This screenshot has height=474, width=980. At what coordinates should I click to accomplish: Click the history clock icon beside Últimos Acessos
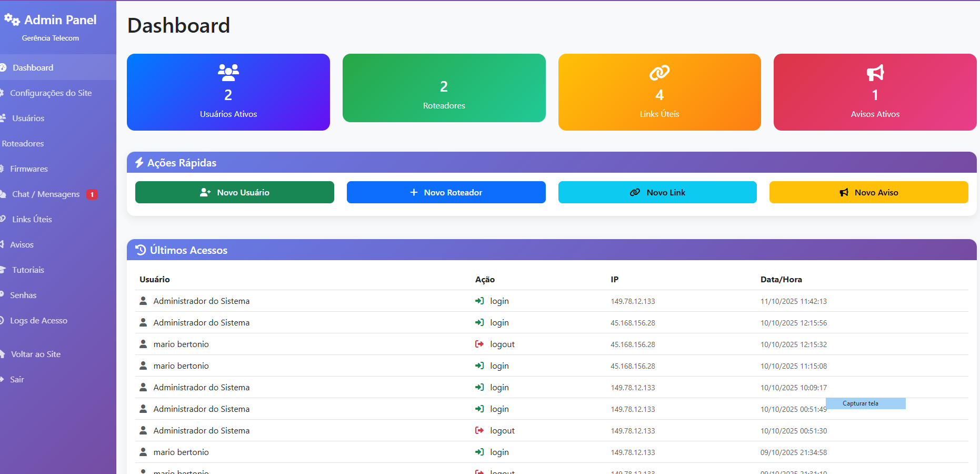(141, 250)
